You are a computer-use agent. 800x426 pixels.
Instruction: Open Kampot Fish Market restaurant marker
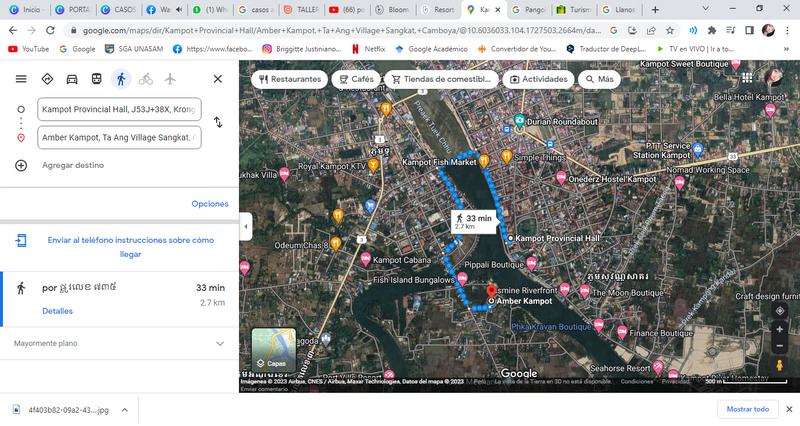point(483,161)
